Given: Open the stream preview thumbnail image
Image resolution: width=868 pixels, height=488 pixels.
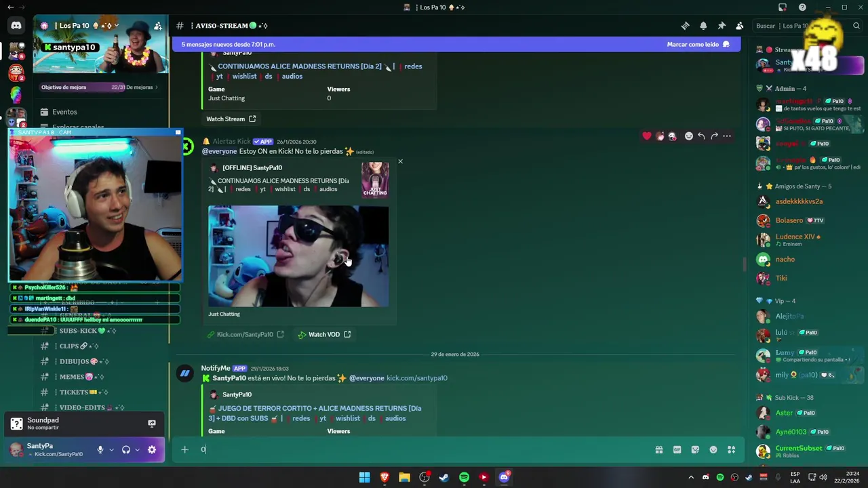Looking at the screenshot, I should (x=298, y=256).
